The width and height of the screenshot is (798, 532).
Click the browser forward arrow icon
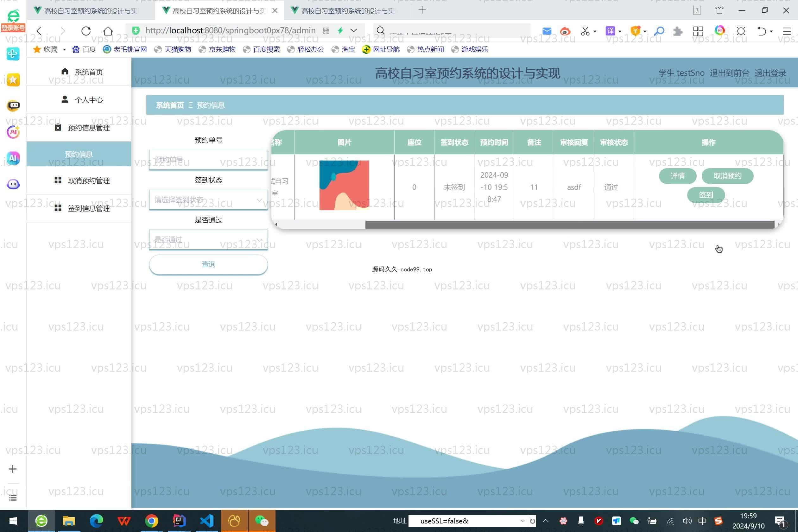pyautogui.click(x=62, y=31)
